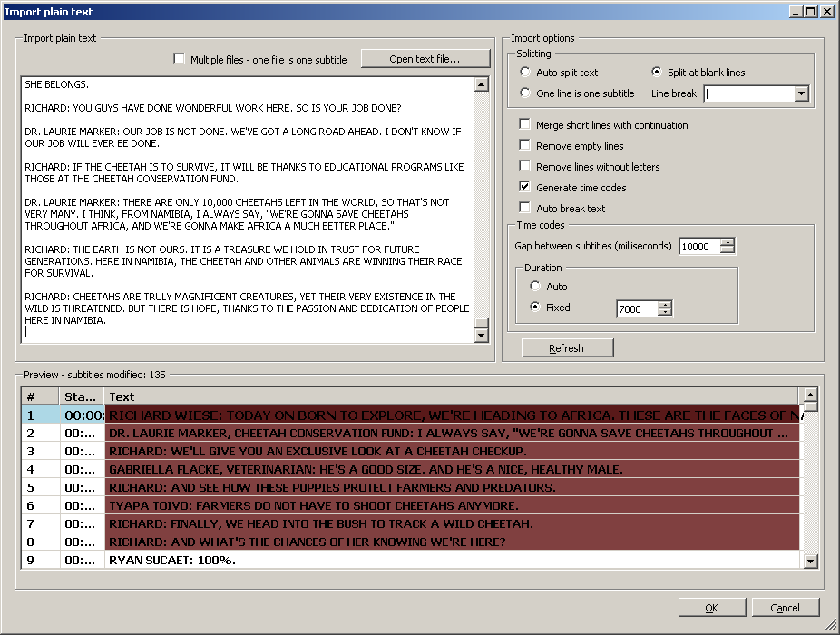
Task: Cancel the plain text import
Action: (786, 607)
